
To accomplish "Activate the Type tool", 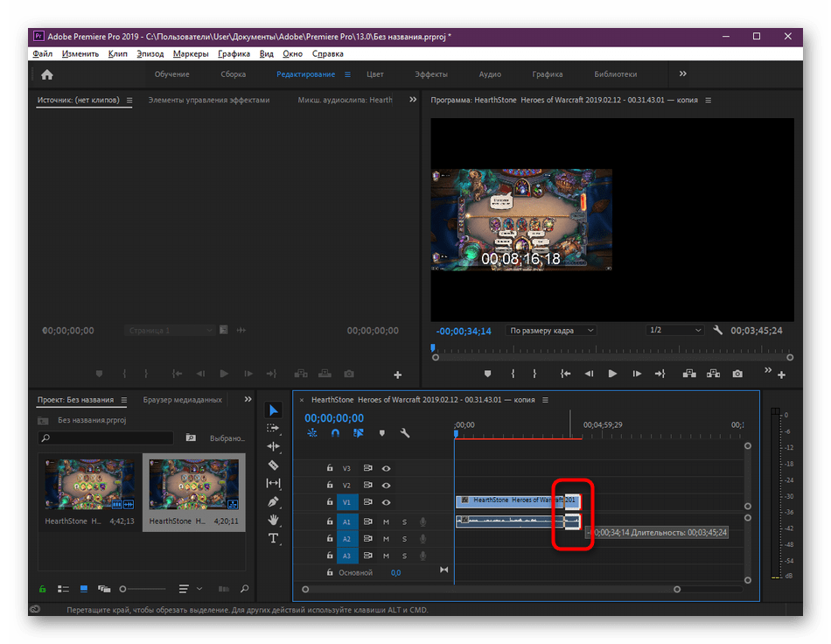I will [274, 538].
